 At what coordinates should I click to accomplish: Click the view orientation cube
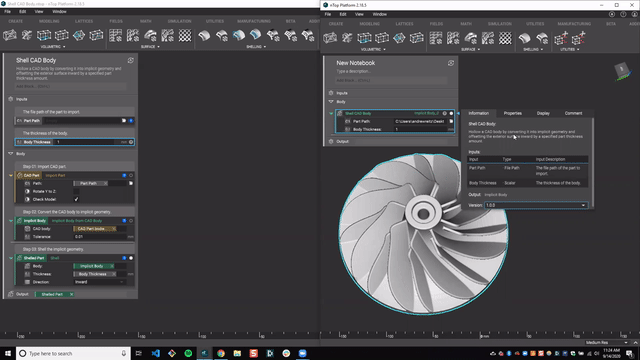[622, 70]
